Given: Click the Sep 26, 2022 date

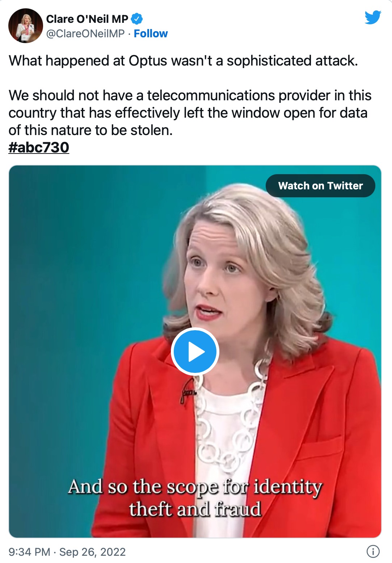Looking at the screenshot, I should (92, 552).
